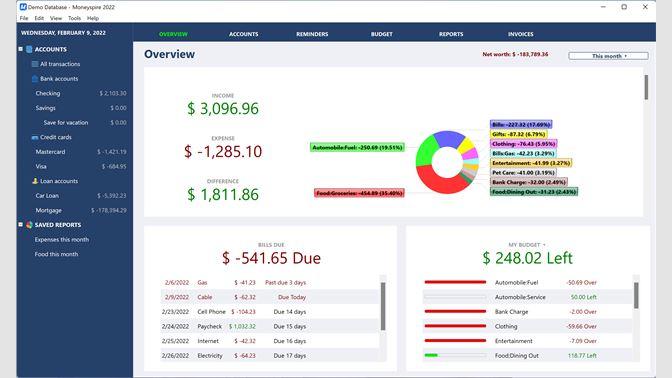The height and width of the screenshot is (378, 672).
Task: Switch to the Reminders tab
Action: pyautogui.click(x=312, y=34)
